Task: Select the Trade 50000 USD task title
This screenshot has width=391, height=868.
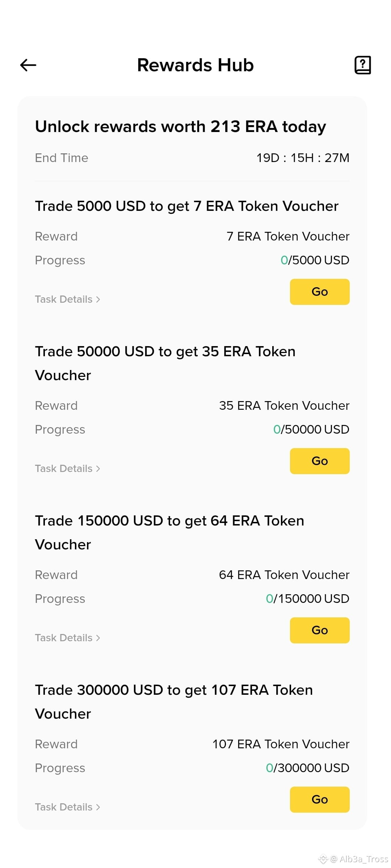Action: pos(165,363)
